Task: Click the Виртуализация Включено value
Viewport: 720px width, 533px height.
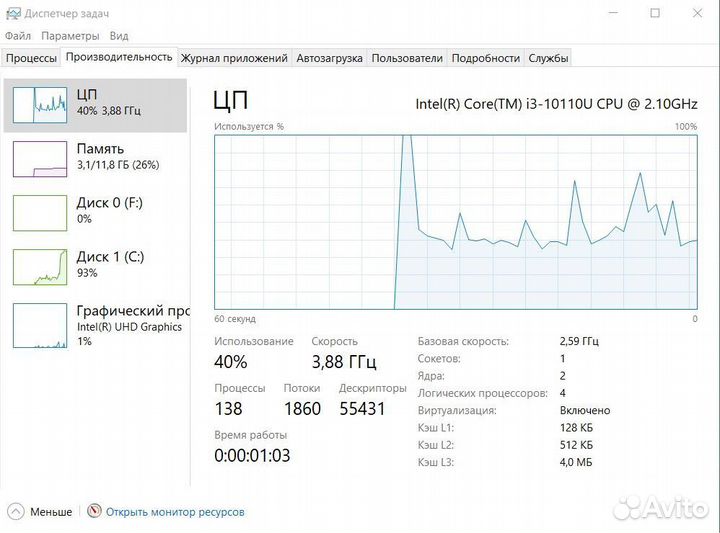Action: click(x=585, y=410)
